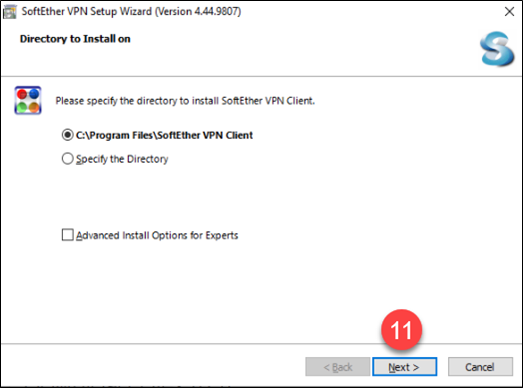Choose the Specify the Directory radio circle
Screen dimensions: 523x388
[67, 159]
